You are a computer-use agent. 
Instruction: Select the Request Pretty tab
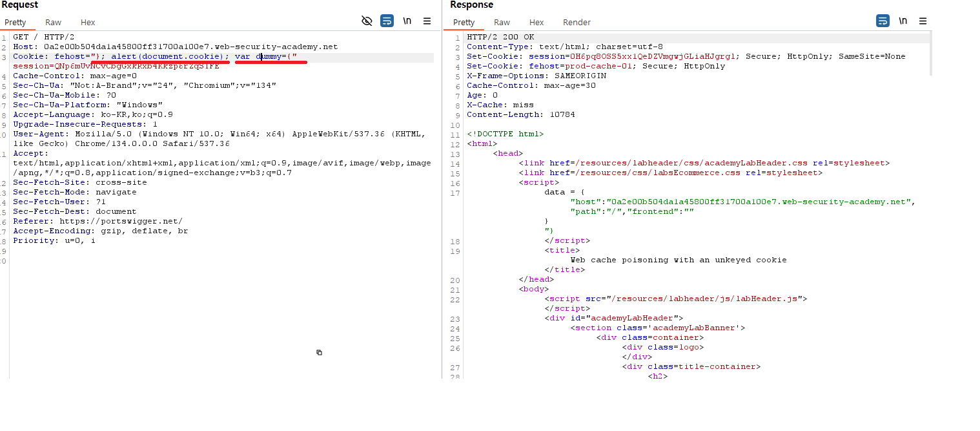tap(15, 23)
